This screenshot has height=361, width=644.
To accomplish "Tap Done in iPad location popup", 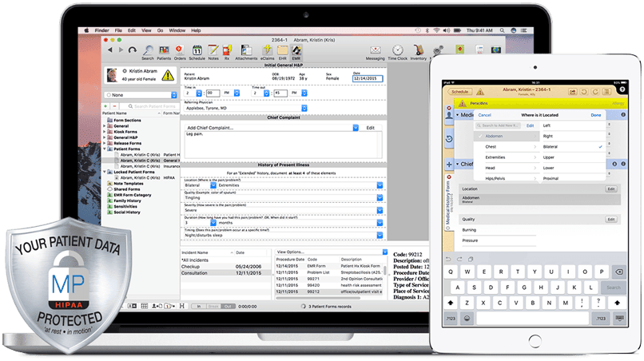I will (596, 115).
